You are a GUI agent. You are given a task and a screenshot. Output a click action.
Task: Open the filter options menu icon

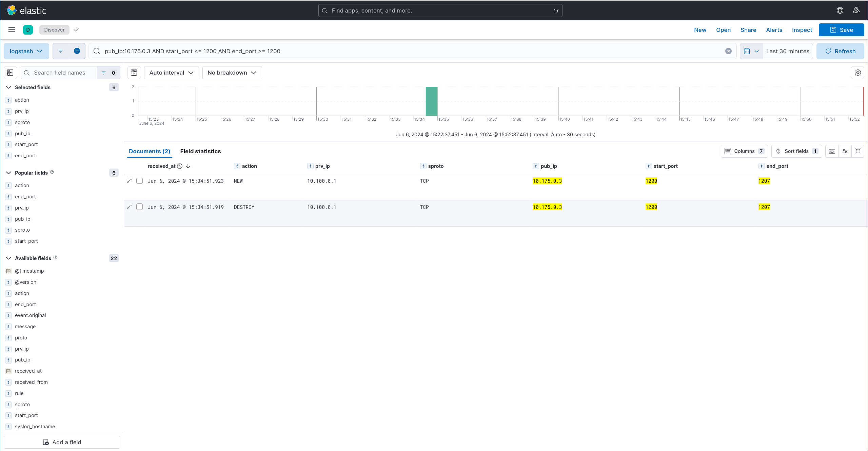(x=61, y=51)
